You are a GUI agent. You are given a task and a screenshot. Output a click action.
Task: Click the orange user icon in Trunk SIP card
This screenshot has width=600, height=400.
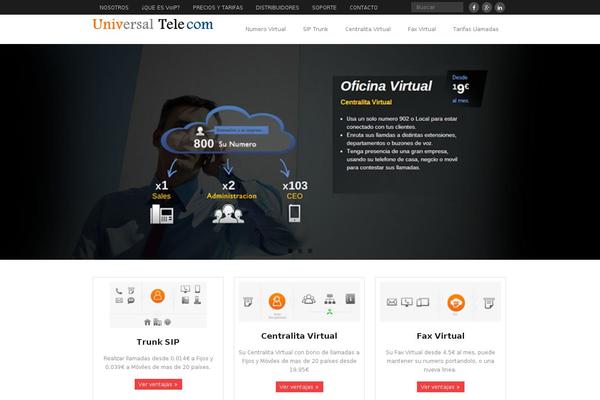point(158,296)
